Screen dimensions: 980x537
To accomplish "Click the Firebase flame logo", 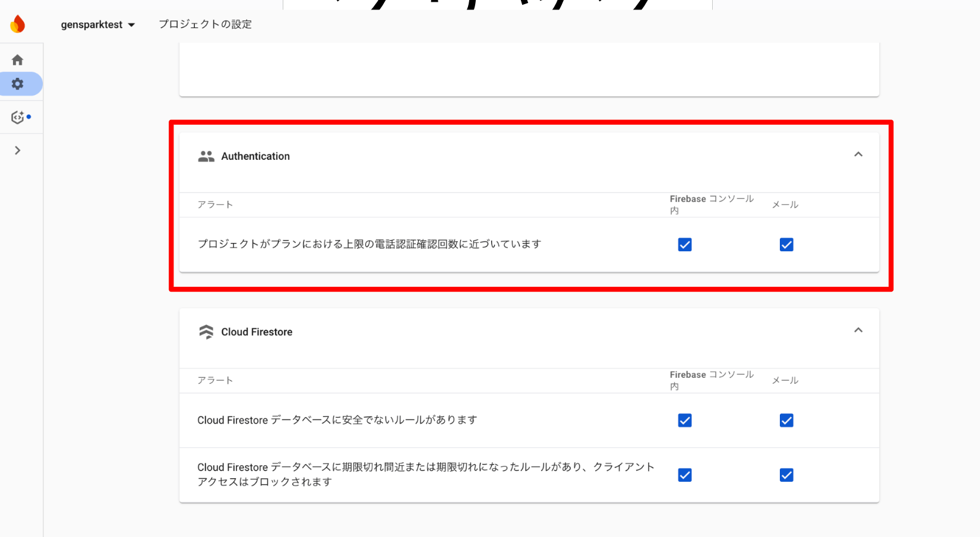I will click(18, 24).
